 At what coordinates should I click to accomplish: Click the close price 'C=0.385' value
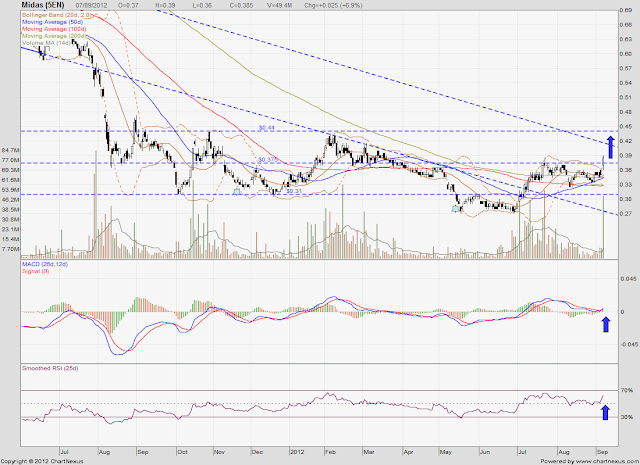(241, 6)
